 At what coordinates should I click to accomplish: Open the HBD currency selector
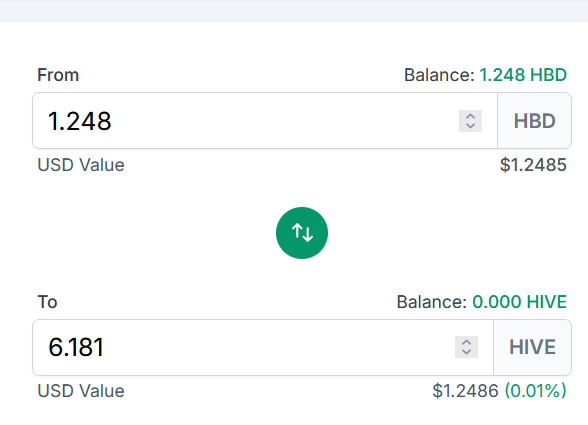pos(534,121)
